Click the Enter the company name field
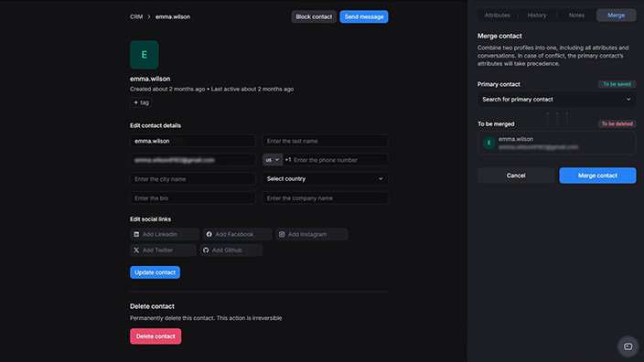Image resolution: width=644 pixels, height=362 pixels. pos(325,197)
